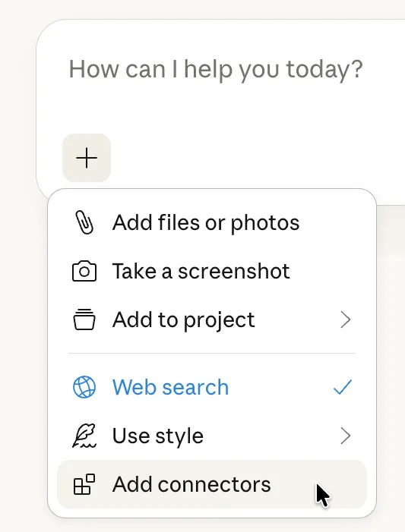Click the plus attachment button

click(x=87, y=158)
